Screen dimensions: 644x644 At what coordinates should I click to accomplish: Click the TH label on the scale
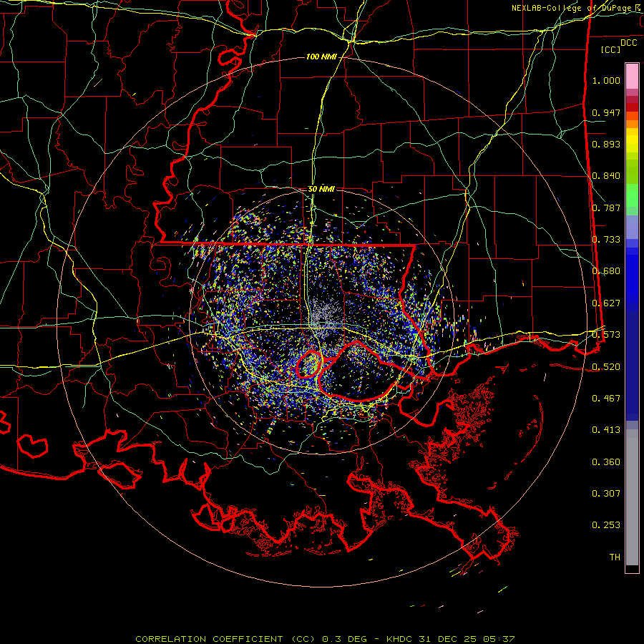(615, 557)
